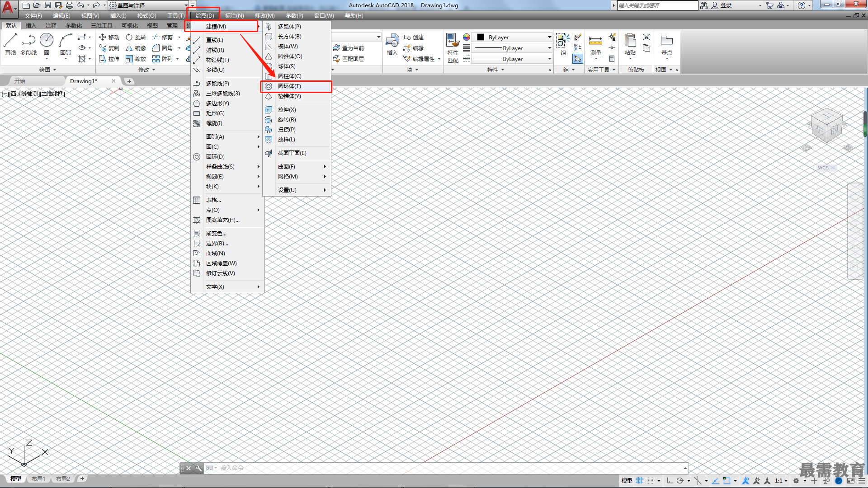Click the 组 group icon in ribbon
The width and height of the screenshot is (868, 488).
pyautogui.click(x=563, y=44)
